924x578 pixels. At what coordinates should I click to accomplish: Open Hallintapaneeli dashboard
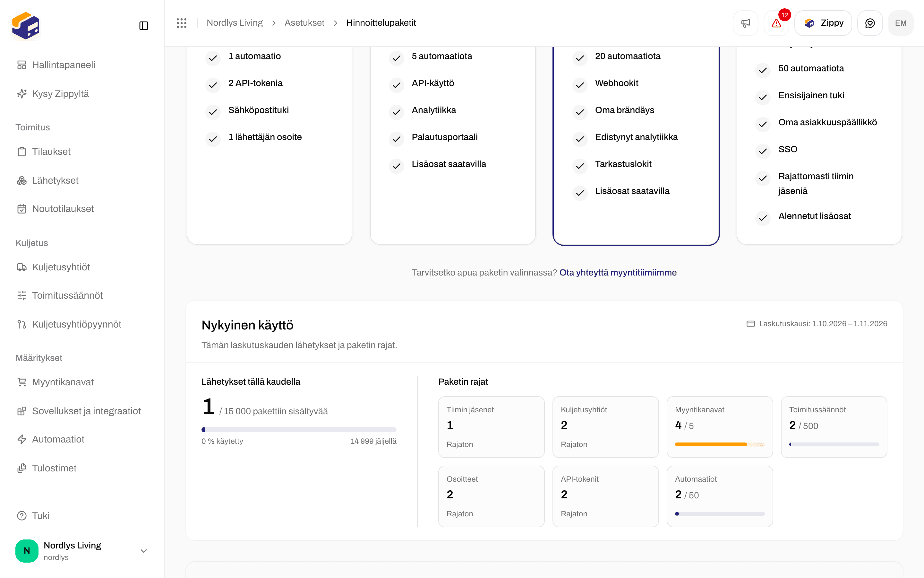[x=82, y=65]
